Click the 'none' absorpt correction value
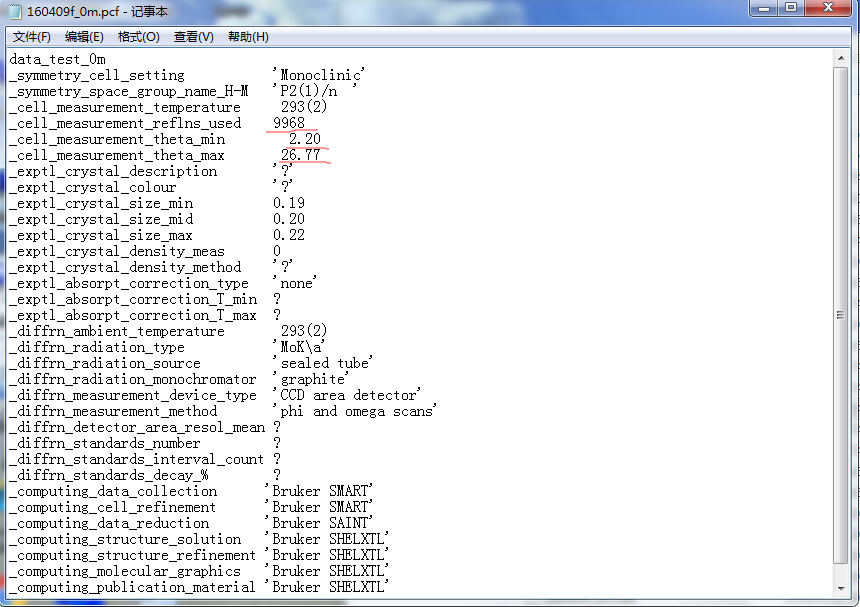Screen dimensions: 860x607 pos(295,283)
